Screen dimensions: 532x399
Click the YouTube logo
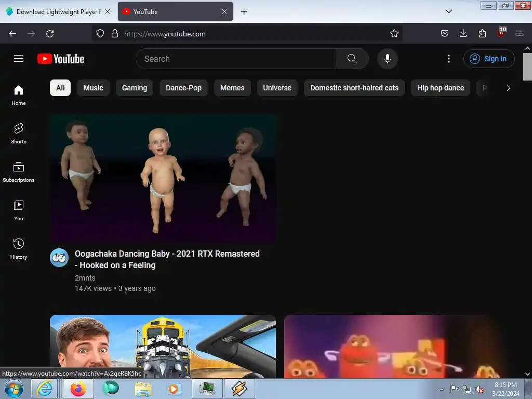(61, 59)
